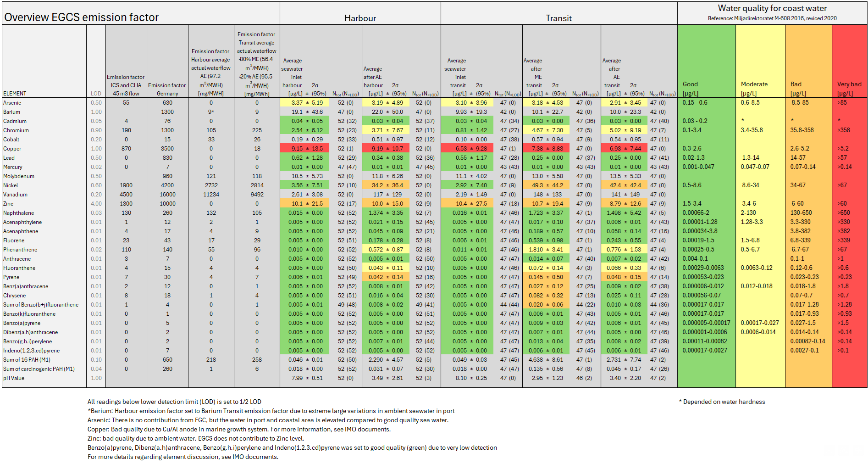Click the 'Fluorene' row label
This screenshot has width=868, height=464.
point(14,240)
